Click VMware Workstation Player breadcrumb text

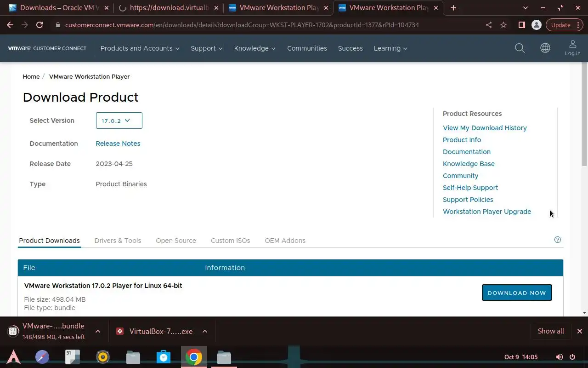tap(89, 76)
